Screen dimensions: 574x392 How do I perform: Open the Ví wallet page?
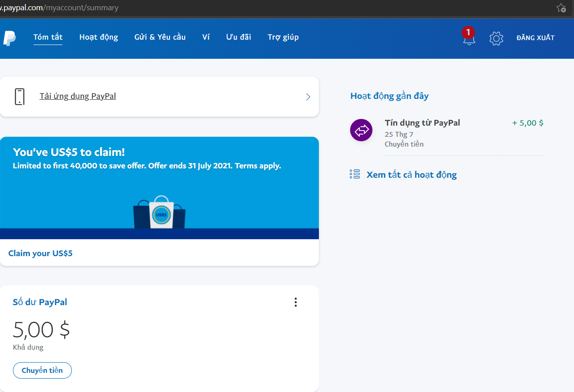[206, 37]
